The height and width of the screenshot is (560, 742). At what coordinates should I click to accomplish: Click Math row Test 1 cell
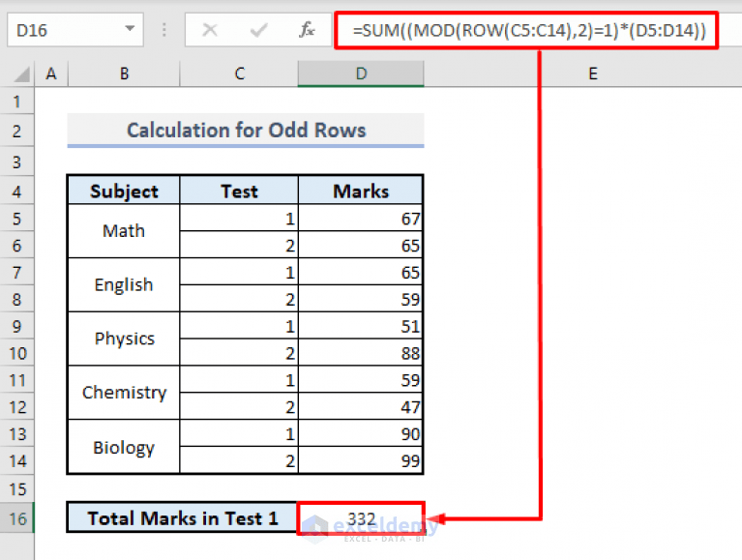pyautogui.click(x=240, y=219)
